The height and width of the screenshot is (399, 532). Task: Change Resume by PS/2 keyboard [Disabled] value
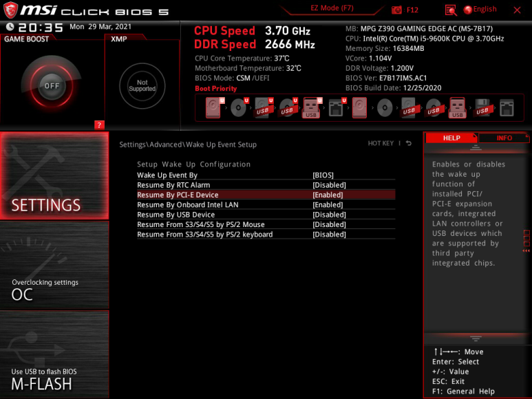point(329,235)
